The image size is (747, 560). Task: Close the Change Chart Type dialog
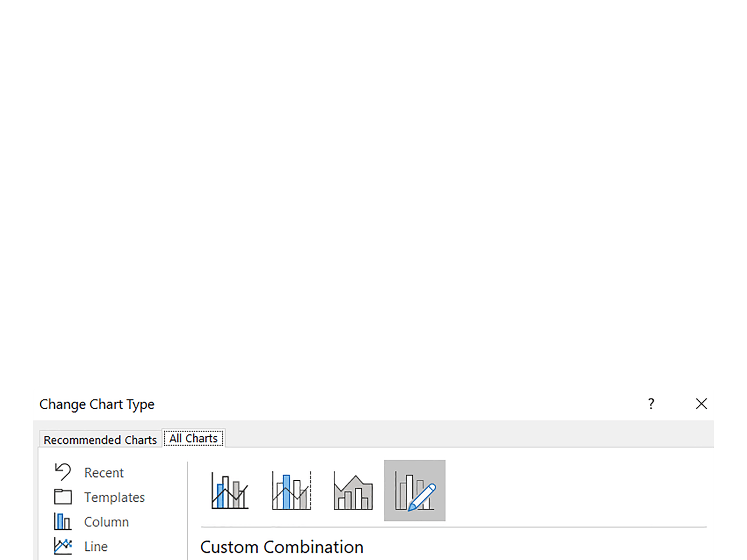tap(701, 404)
